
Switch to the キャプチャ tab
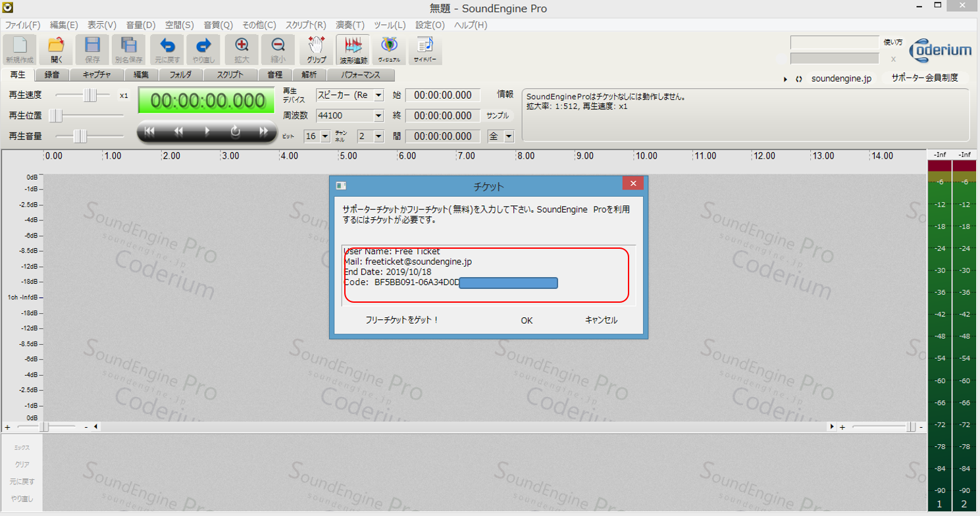pos(97,75)
